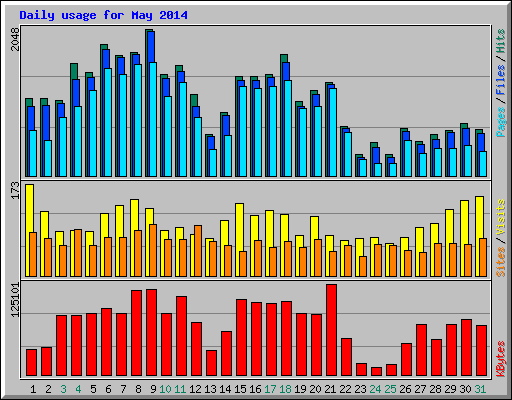Click the orange sites bar for day 12
The image size is (512, 400).
point(198,251)
